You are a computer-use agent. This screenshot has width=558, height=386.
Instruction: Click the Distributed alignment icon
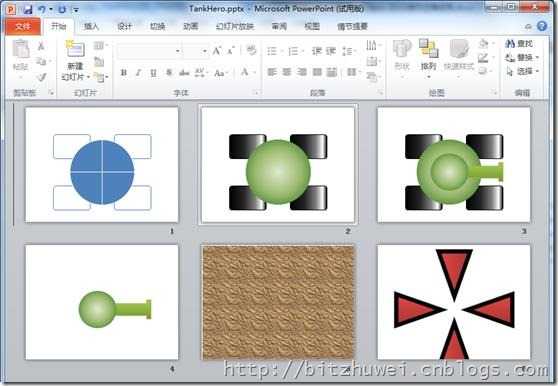tap(332, 73)
